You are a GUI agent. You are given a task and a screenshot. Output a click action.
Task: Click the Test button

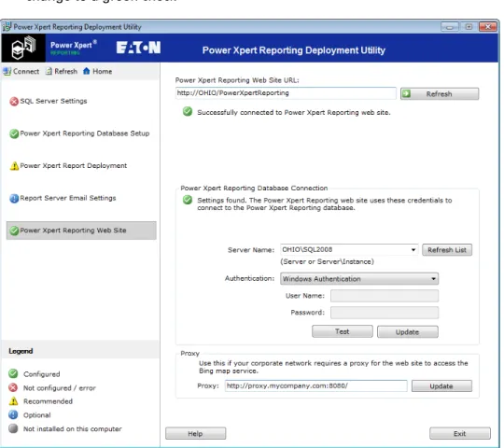click(x=343, y=331)
